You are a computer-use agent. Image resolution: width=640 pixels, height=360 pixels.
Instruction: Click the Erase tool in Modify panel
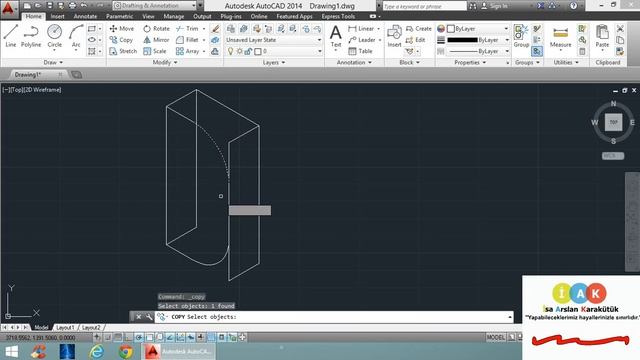[215, 29]
